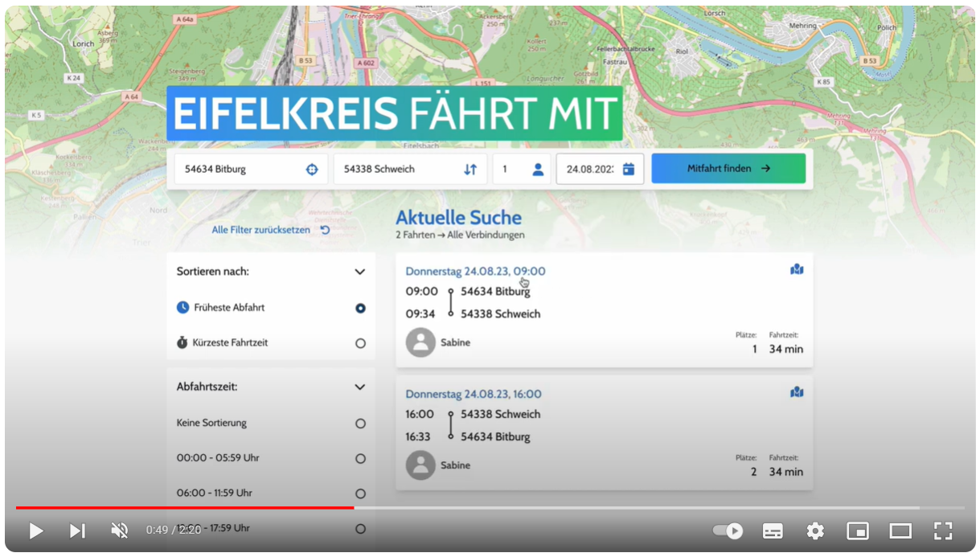Click the locate crosshair icon in start field
The height and width of the screenshot is (557, 980).
[312, 170]
